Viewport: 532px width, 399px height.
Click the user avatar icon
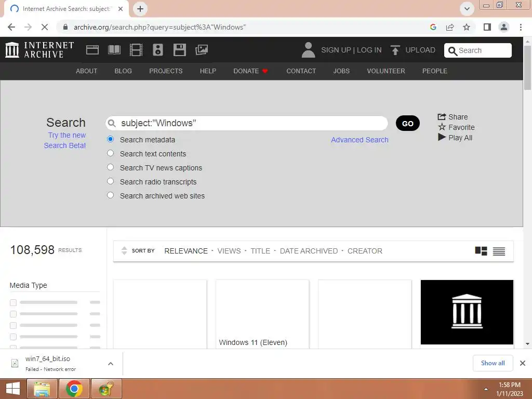point(308,50)
